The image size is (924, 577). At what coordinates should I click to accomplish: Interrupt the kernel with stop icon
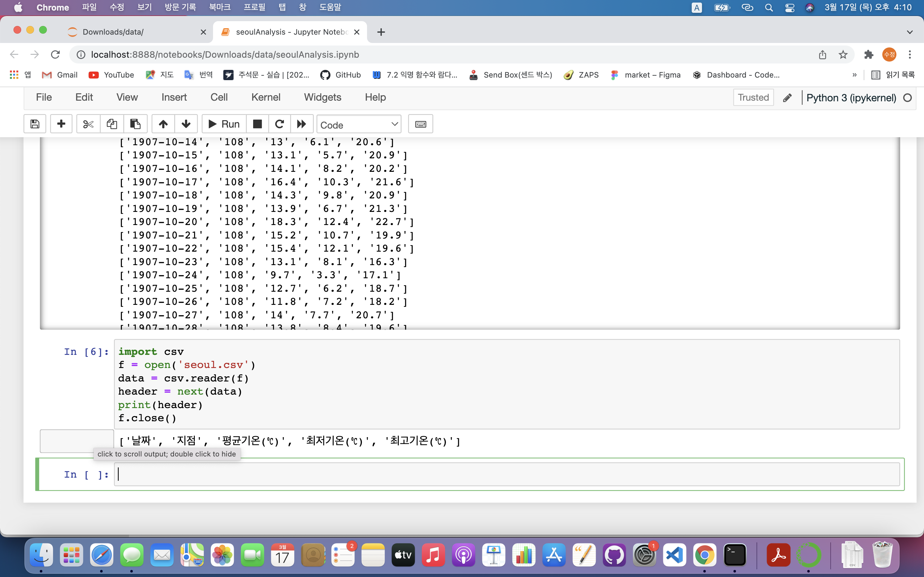click(x=257, y=124)
